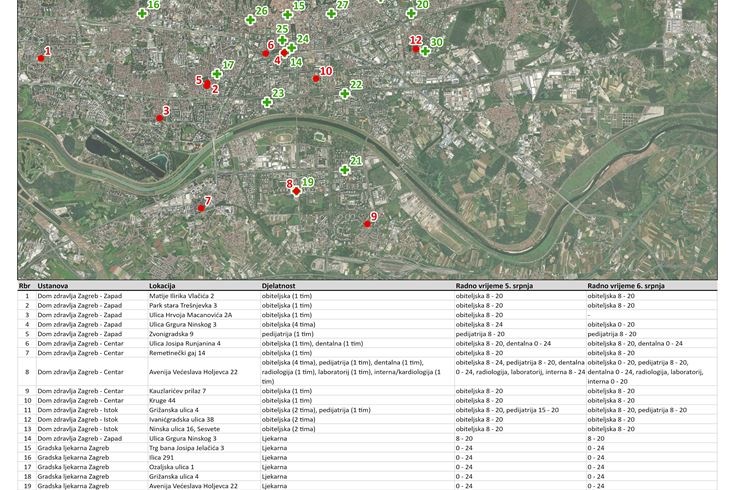735x490 pixels.
Task: Click red marker 1 on the map
Action: tap(41, 58)
